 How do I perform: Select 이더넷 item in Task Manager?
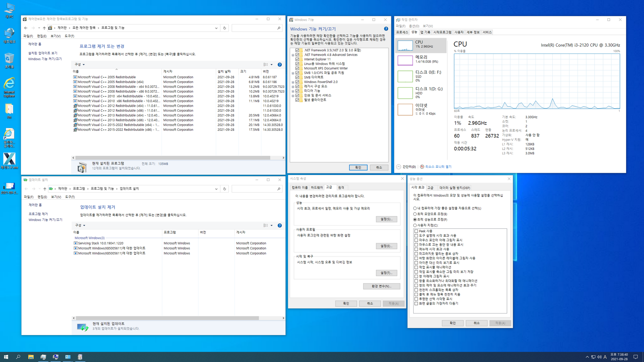pos(421,109)
